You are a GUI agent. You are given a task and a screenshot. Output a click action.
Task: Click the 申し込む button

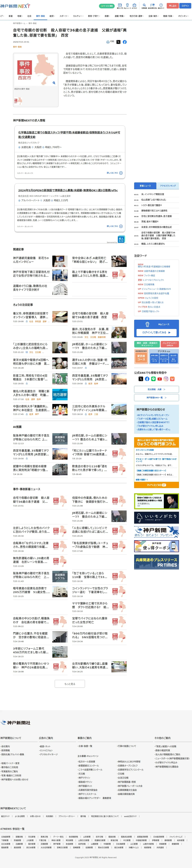(173, 6)
